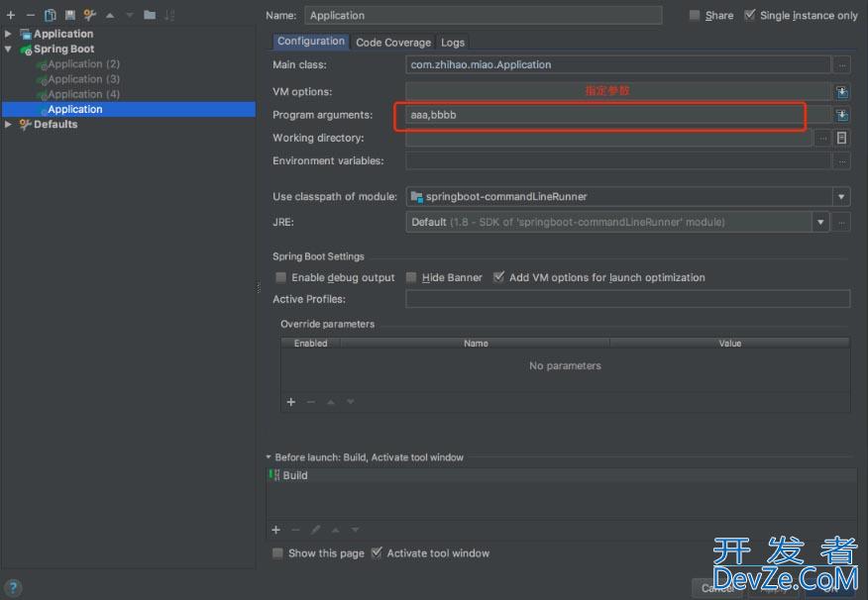Select the highlighted Application configuration

pos(129,109)
